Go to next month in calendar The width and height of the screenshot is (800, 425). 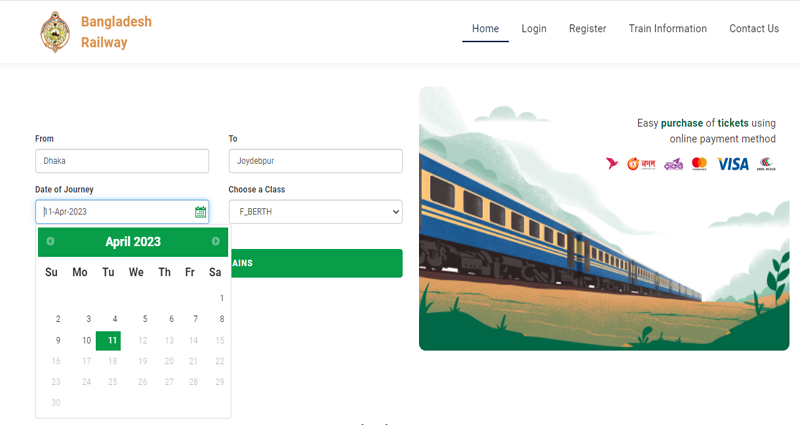point(215,241)
